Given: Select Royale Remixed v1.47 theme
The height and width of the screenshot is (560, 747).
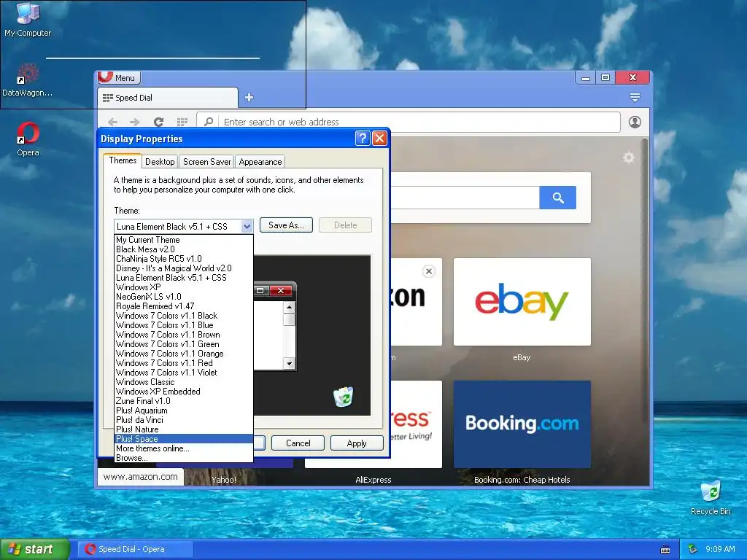Looking at the screenshot, I should pos(184,306).
